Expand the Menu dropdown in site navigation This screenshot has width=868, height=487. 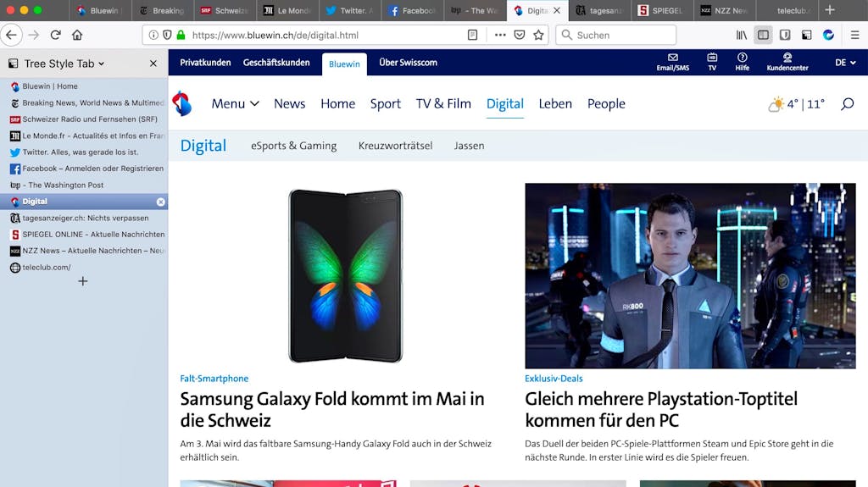coord(236,104)
